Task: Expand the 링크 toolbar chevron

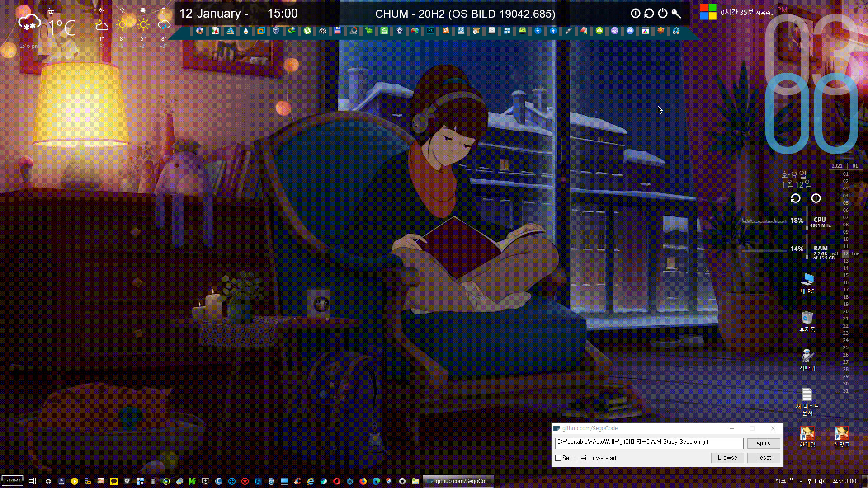Action: (x=791, y=479)
